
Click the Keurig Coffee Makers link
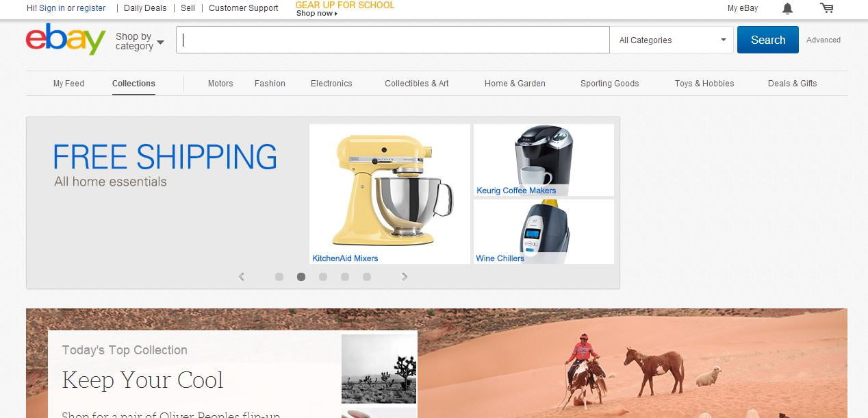coord(517,190)
